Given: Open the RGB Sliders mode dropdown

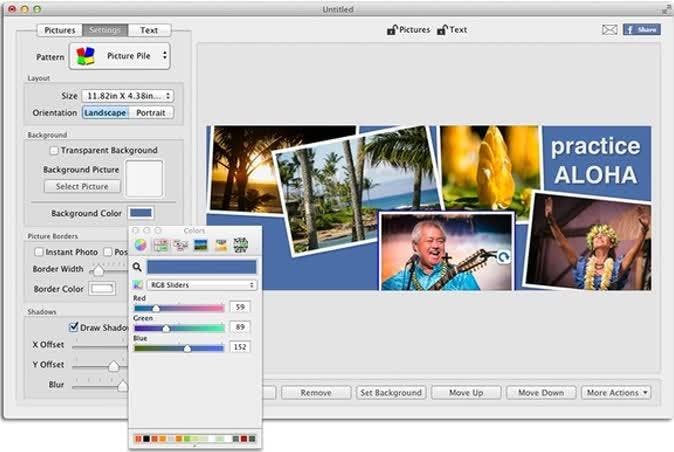Looking at the screenshot, I should pyautogui.click(x=202, y=285).
